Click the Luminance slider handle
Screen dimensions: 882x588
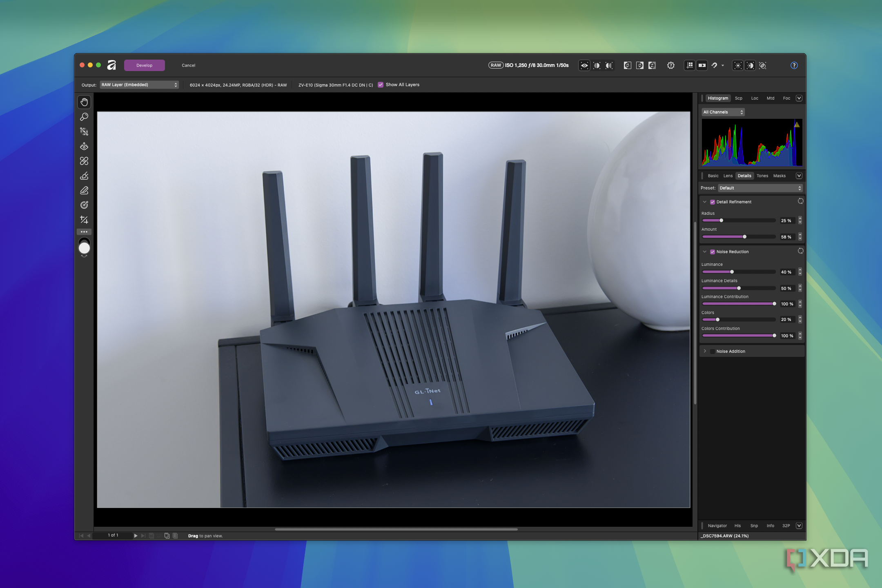point(732,272)
